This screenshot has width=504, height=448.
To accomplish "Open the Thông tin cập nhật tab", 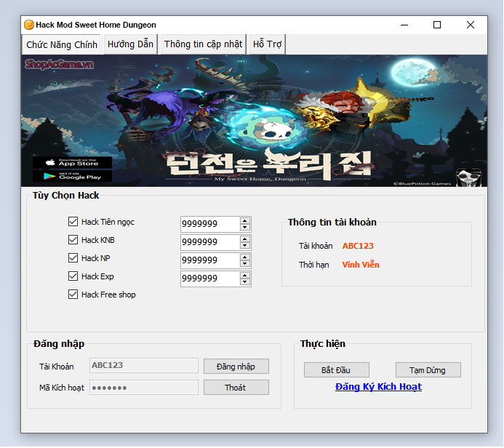I will click(203, 44).
